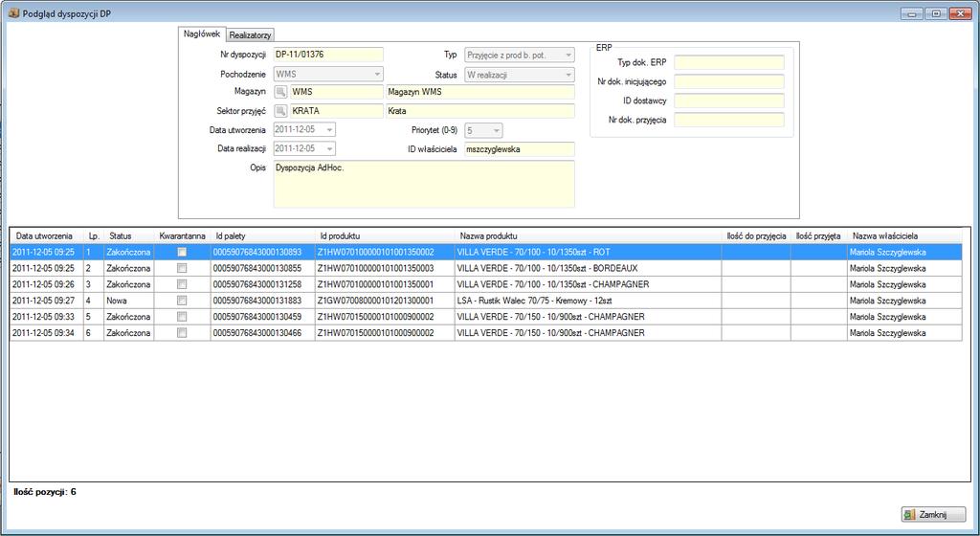Viewport: 980px width, 536px height.
Task: Sort by Data utworzenia column header
Action: tap(46, 236)
